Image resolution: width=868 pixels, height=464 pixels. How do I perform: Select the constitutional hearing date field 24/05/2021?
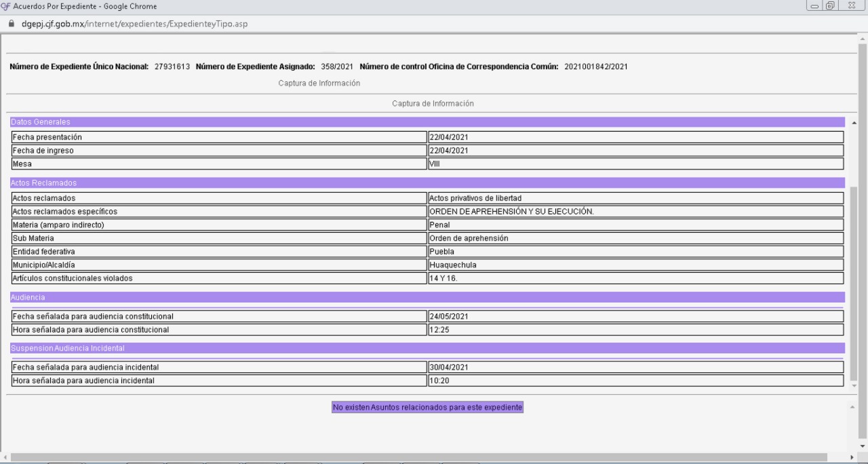click(635, 316)
